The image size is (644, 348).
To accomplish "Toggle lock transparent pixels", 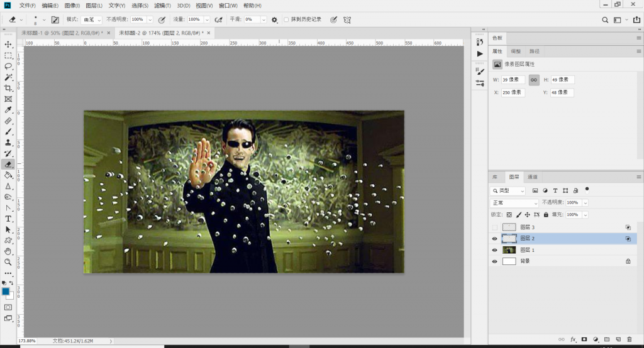I will (509, 215).
